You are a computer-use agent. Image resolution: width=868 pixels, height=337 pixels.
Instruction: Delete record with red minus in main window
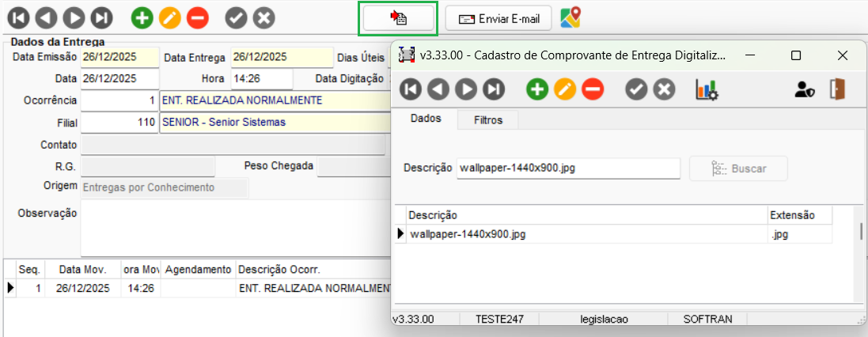point(198,18)
